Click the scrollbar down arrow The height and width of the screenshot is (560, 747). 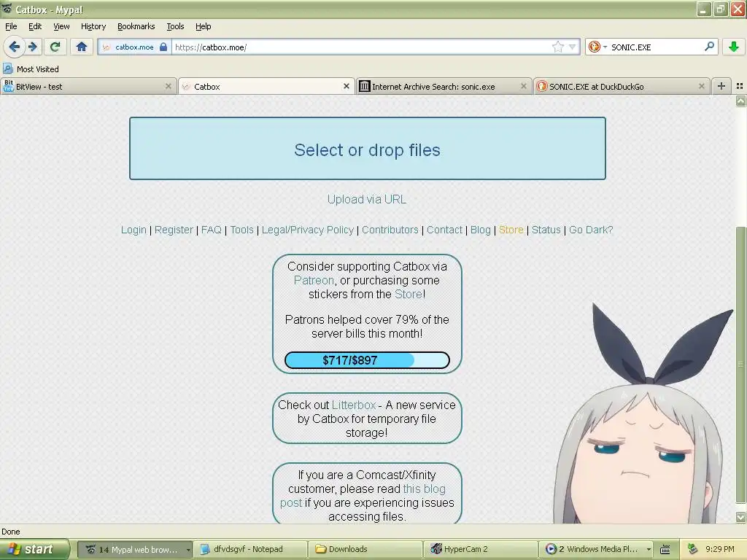point(740,517)
